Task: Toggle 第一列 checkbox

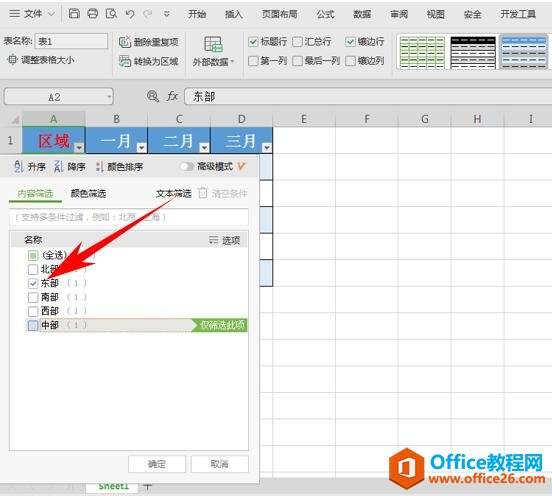Action: tap(253, 61)
